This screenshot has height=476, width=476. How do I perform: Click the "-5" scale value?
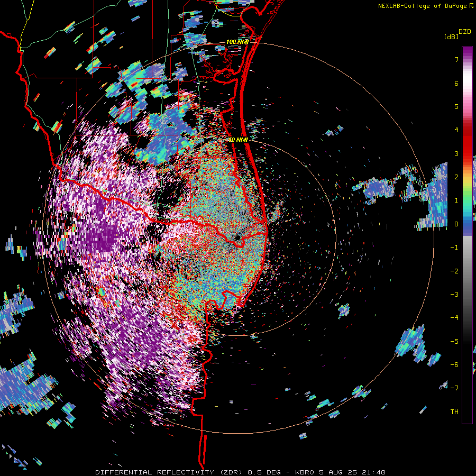[x=454, y=342]
